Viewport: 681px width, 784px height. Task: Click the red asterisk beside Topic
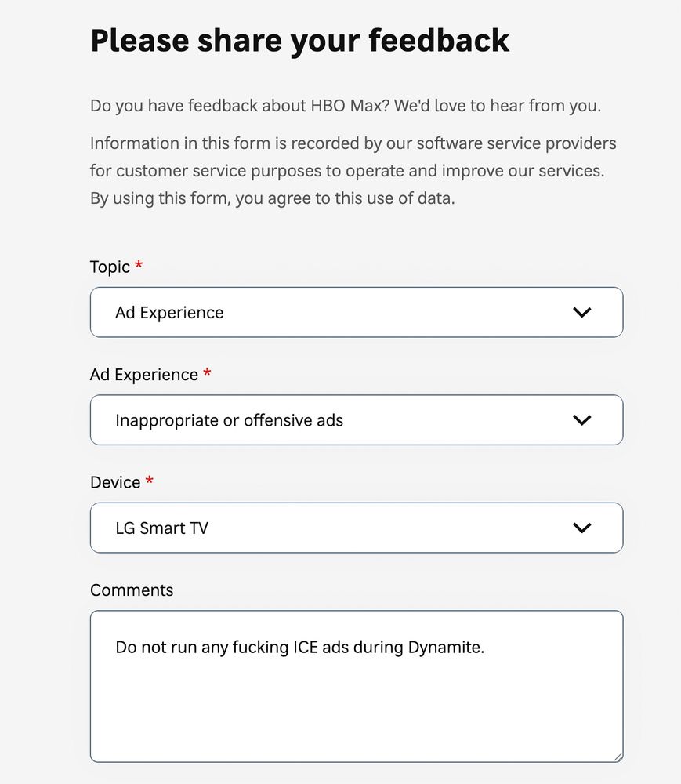tap(139, 265)
